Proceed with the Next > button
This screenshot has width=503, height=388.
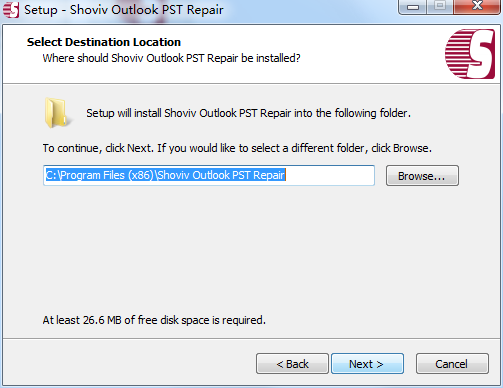click(x=367, y=364)
